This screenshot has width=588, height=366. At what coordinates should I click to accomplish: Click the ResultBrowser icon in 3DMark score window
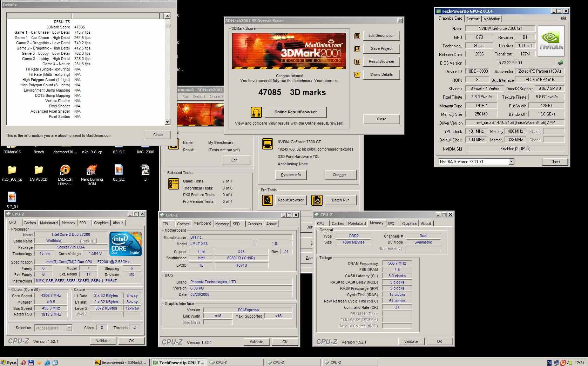tap(357, 62)
